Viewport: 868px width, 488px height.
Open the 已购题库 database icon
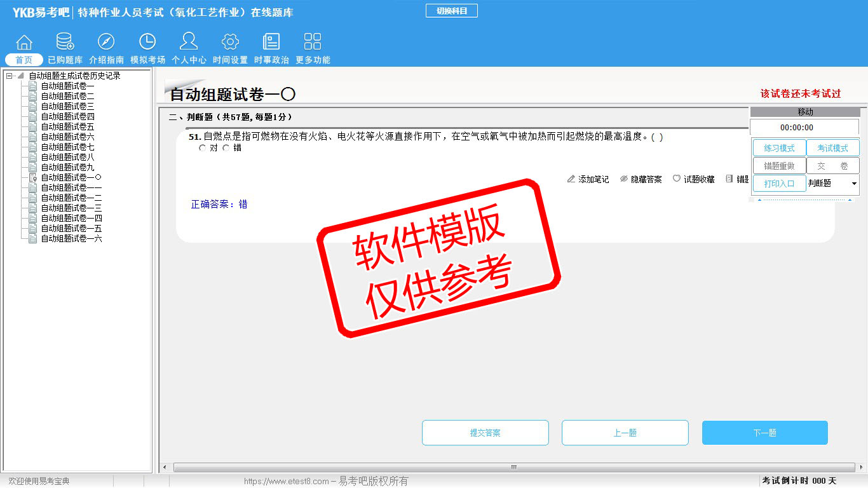65,43
